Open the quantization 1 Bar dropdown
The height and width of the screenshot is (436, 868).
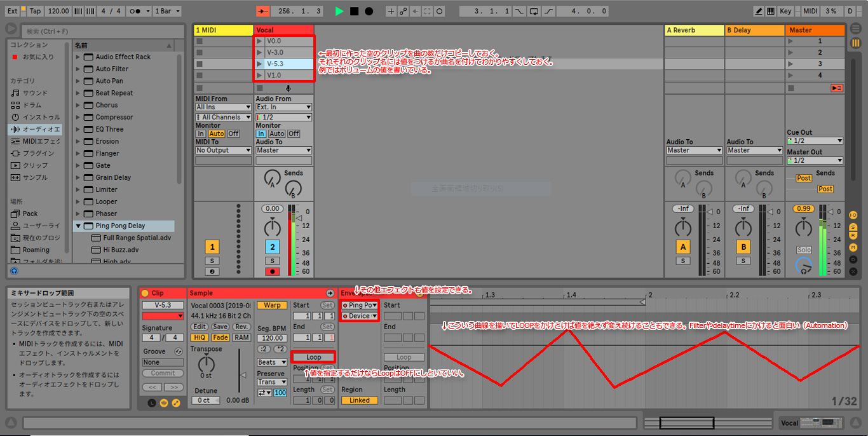click(168, 11)
